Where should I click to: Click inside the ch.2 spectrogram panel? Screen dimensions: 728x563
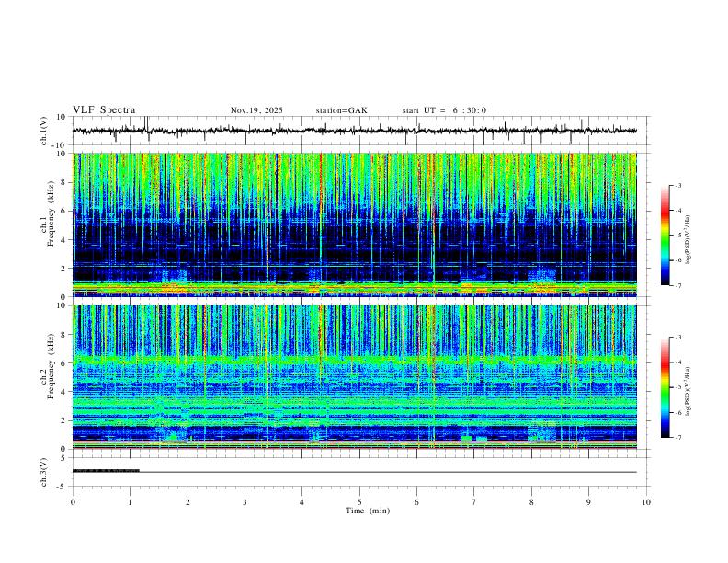355,377
